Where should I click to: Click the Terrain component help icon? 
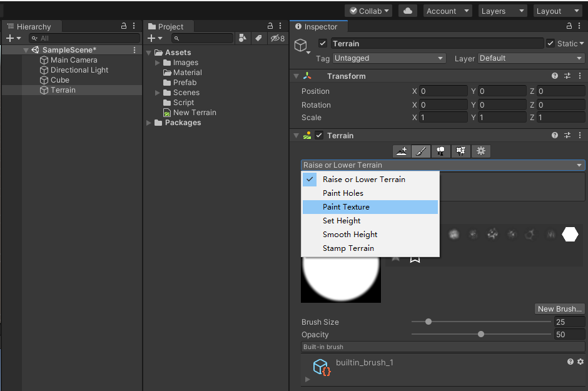554,135
